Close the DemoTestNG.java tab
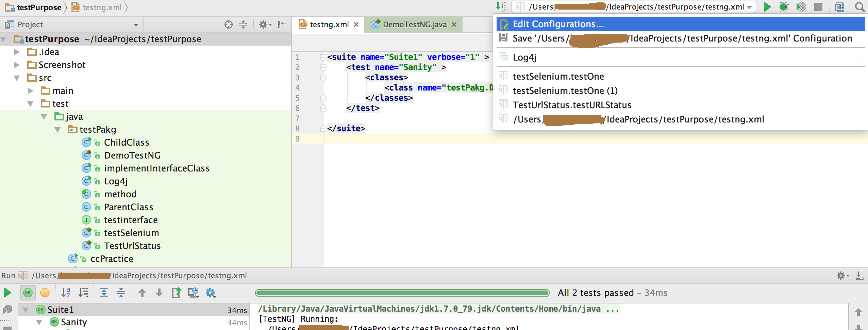Screen dimensions: 868x330 (x=454, y=24)
